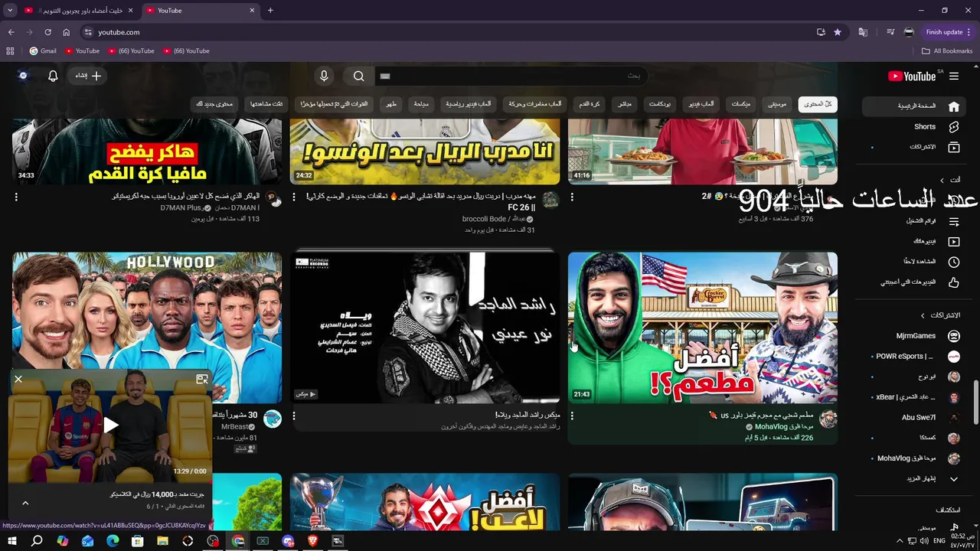Open Gmail bookmark in bookmarks bar

(x=43, y=51)
